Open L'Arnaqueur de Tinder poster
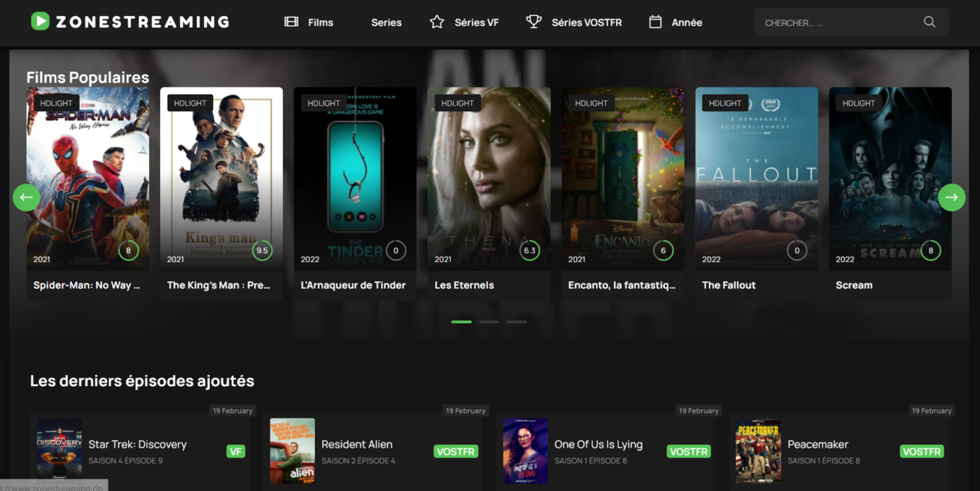Viewport: 980px width, 491px height. point(355,178)
